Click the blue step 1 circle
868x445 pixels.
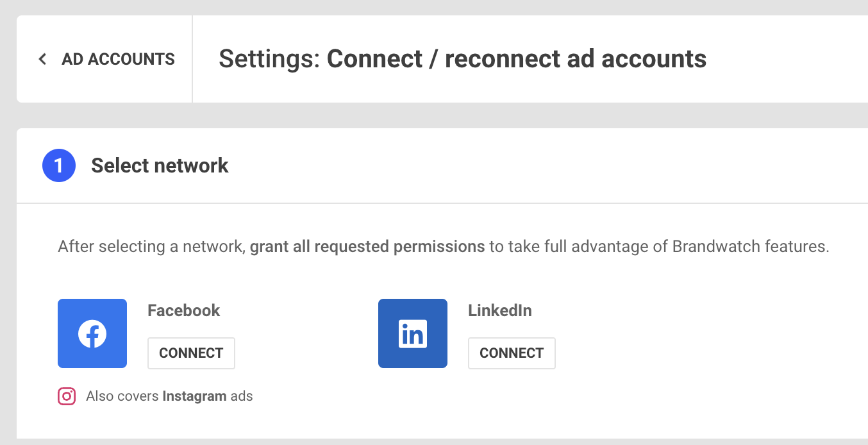pyautogui.click(x=59, y=165)
